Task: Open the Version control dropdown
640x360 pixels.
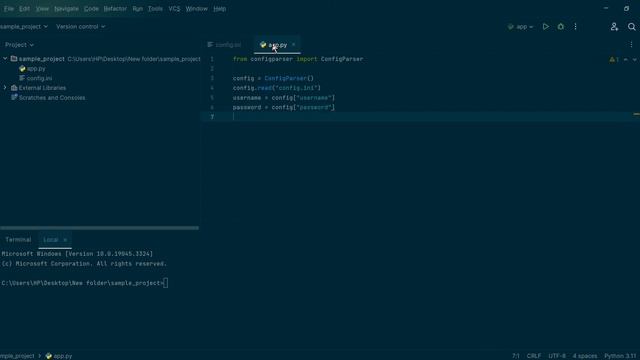Action: [80, 27]
